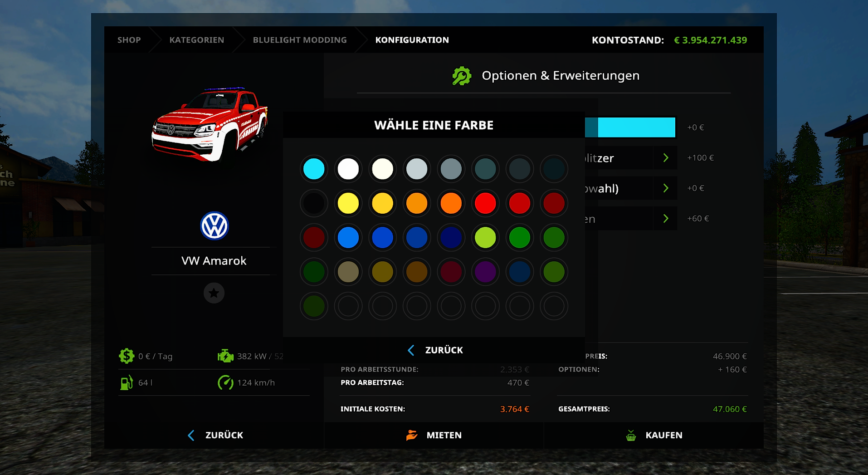
Task: Click the red VW Amarok vehicle preview
Action: coord(210,124)
